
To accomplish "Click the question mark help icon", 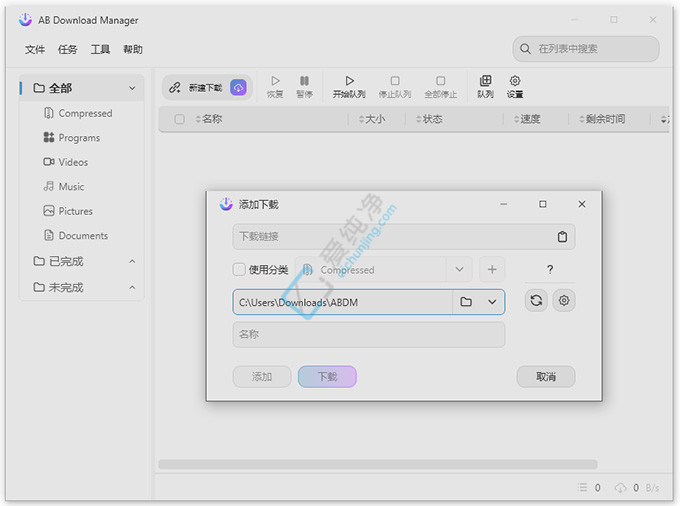I will click(x=550, y=270).
